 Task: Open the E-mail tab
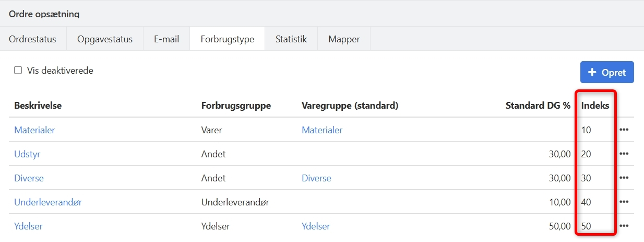click(x=166, y=39)
